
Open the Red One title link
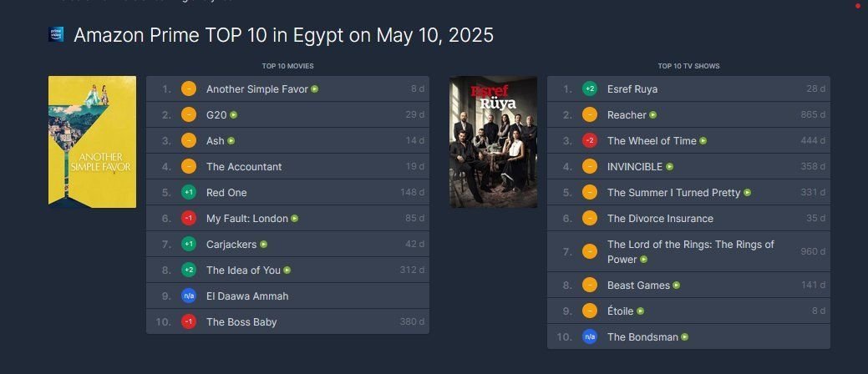(226, 192)
